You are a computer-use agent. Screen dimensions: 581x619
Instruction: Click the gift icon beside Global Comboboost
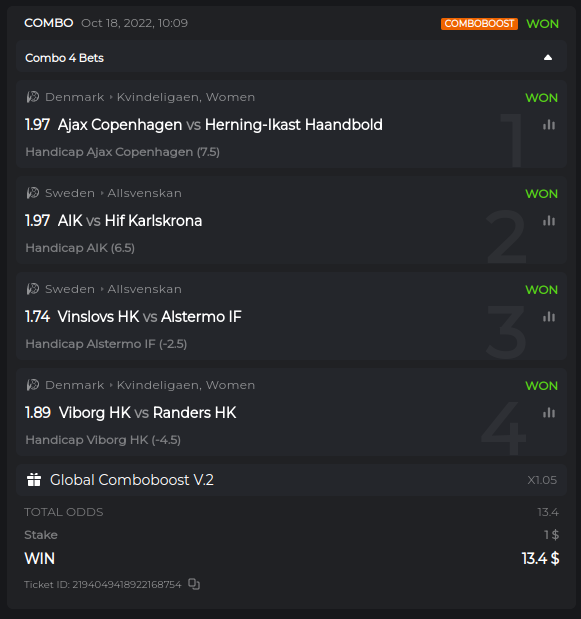[x=34, y=480]
